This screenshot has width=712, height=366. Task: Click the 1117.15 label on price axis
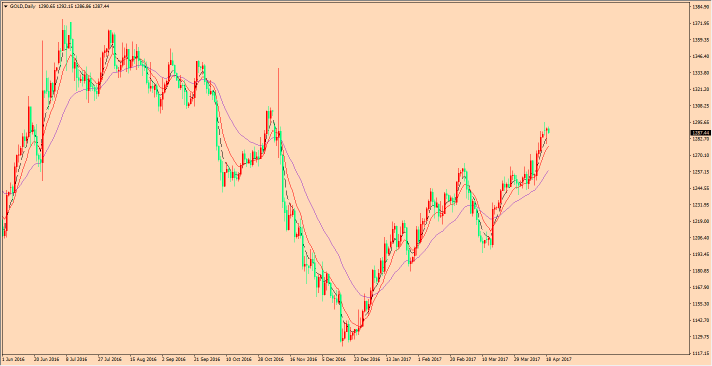702,353
